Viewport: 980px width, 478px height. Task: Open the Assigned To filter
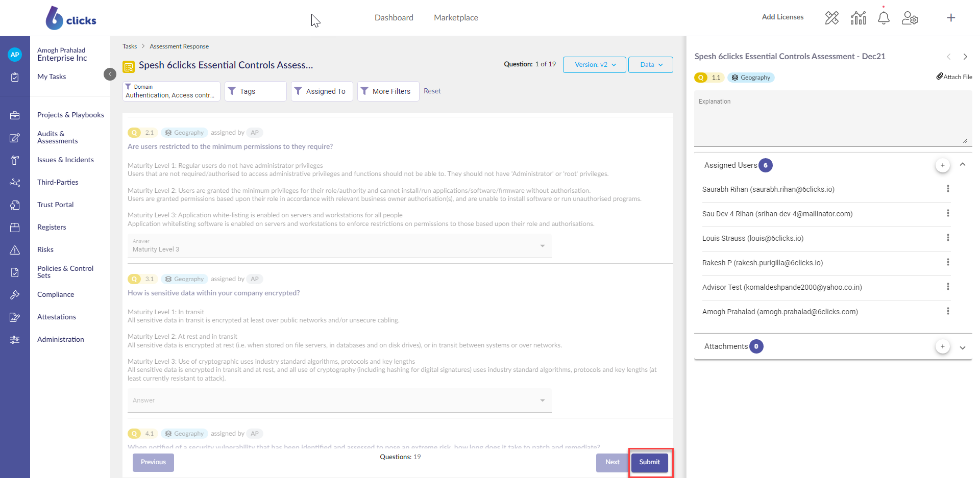[x=322, y=91]
